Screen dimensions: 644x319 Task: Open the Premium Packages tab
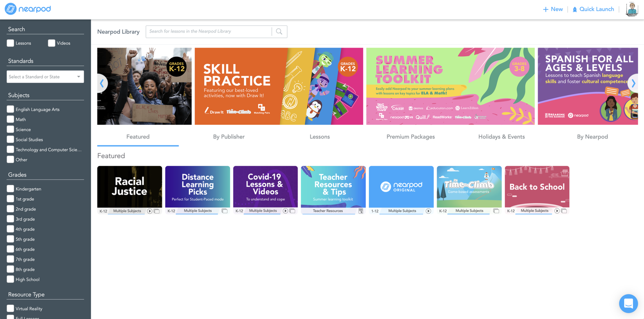410,136
